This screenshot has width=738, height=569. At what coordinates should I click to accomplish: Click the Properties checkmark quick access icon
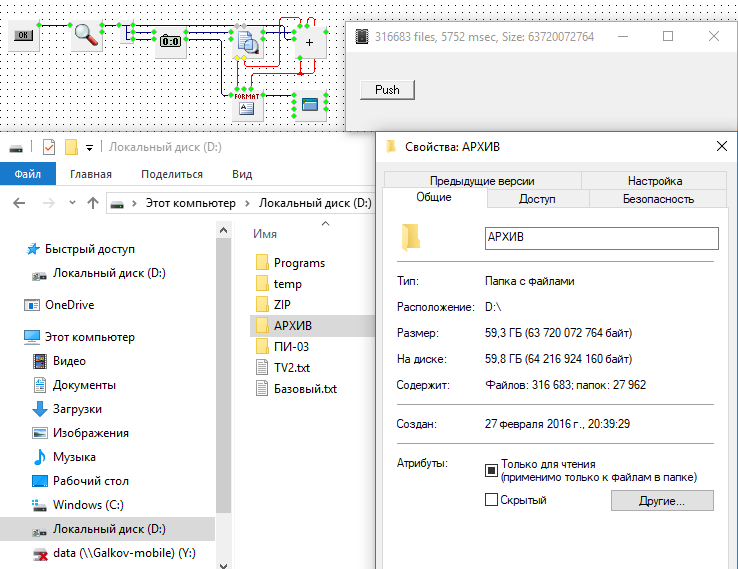(x=48, y=147)
